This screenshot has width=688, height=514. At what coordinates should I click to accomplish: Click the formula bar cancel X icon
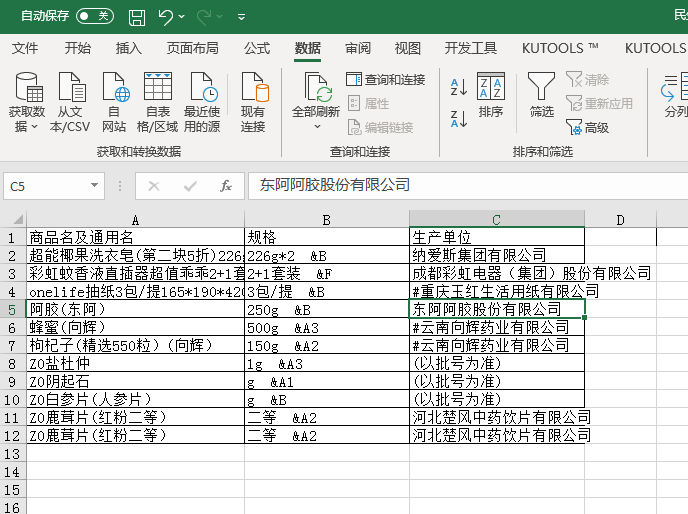(x=154, y=187)
